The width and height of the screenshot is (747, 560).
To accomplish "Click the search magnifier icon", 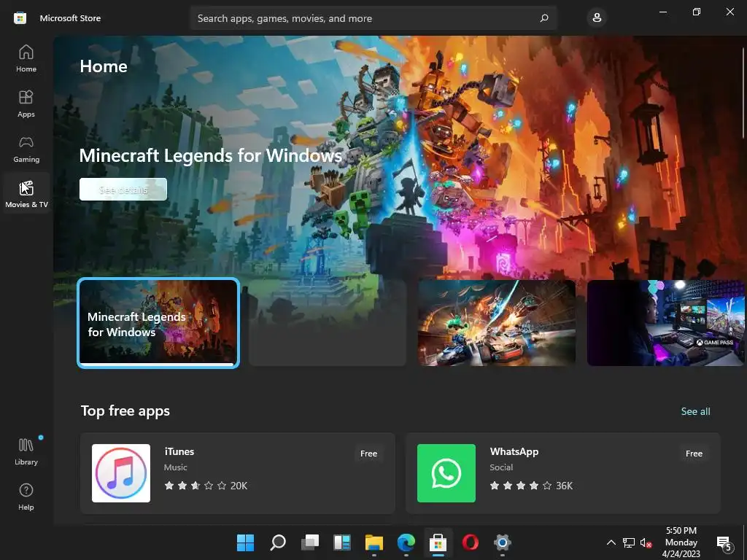I will [544, 18].
